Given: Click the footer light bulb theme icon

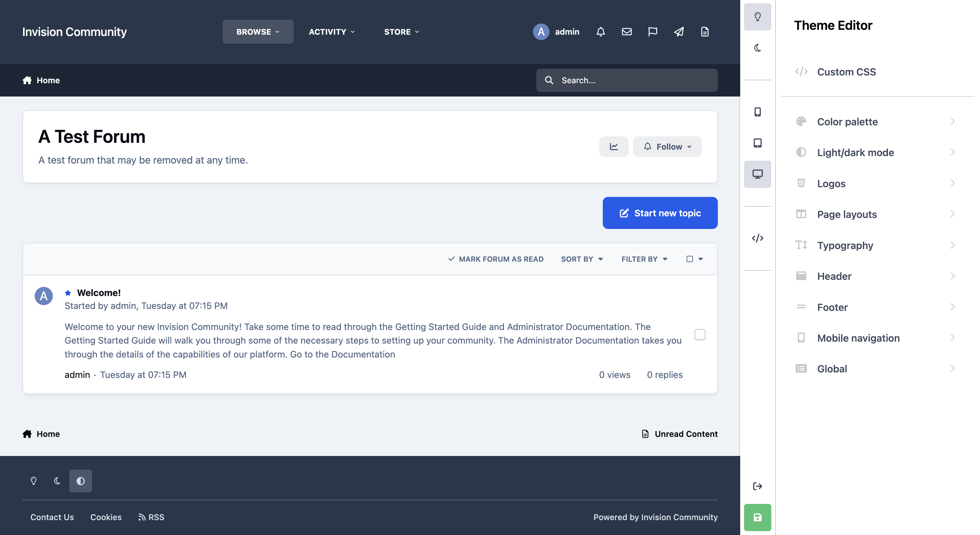Looking at the screenshot, I should pyautogui.click(x=33, y=481).
